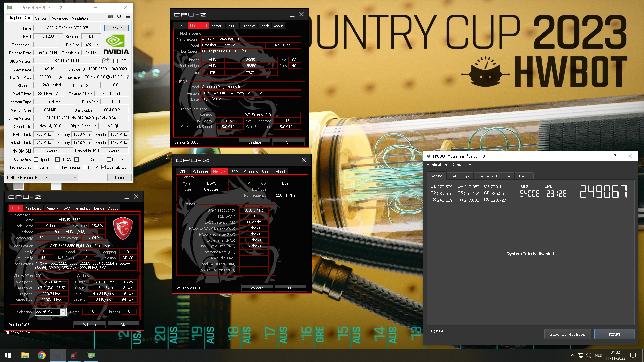The width and height of the screenshot is (644, 362).
Task: Click the MSI dragon logo in CPU-Z
Action: pos(123,228)
